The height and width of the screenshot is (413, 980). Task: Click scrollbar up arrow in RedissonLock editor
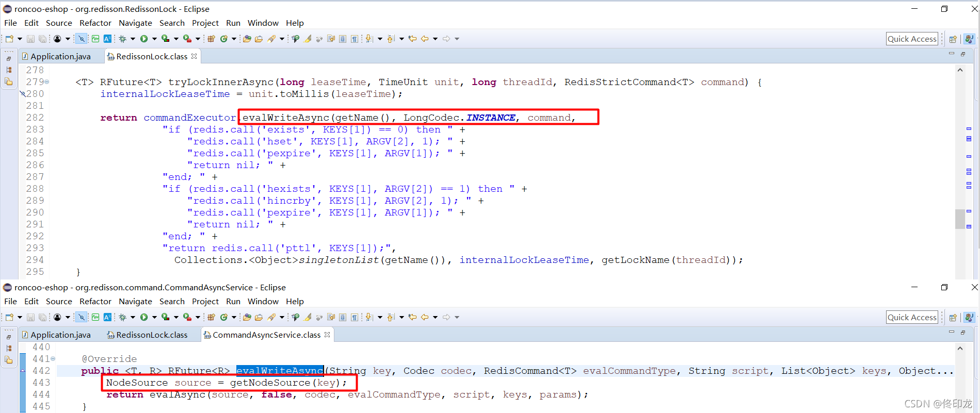tap(960, 70)
